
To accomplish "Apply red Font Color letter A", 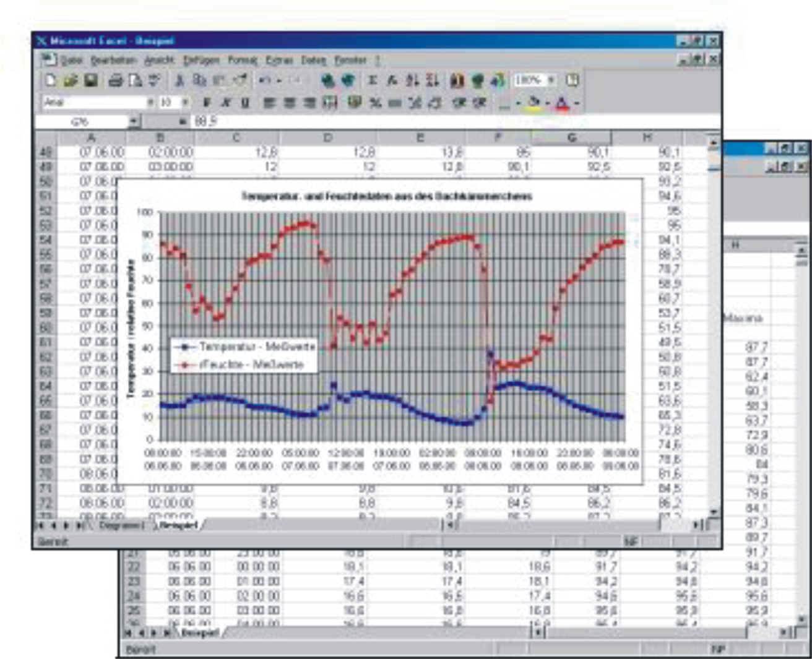I will [x=562, y=103].
